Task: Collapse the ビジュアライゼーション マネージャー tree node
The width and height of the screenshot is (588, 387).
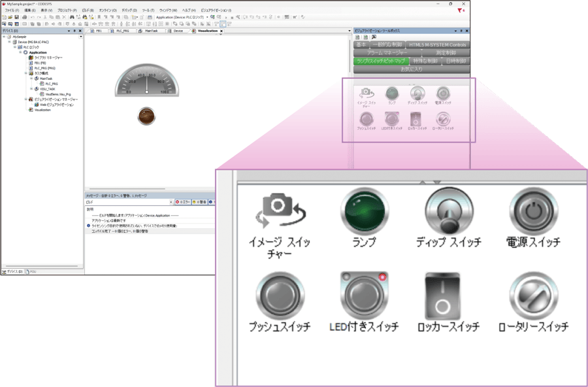Action: [x=25, y=99]
